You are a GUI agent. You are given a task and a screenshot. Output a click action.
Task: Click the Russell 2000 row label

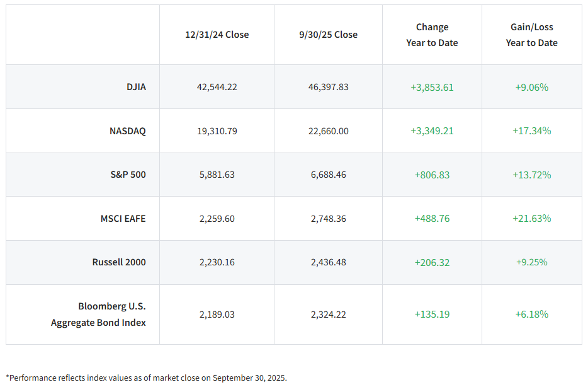pyautogui.click(x=118, y=262)
